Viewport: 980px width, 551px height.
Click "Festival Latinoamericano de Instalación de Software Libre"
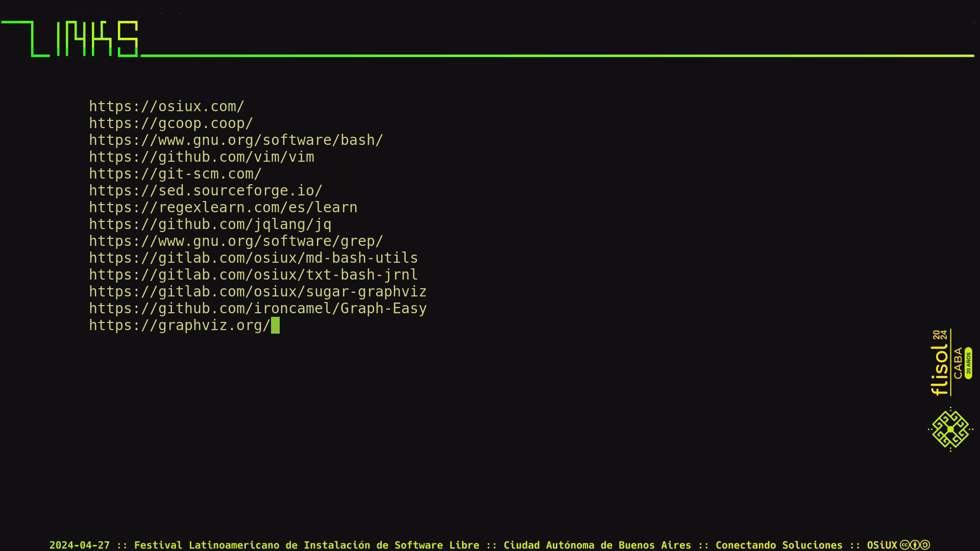(307, 545)
